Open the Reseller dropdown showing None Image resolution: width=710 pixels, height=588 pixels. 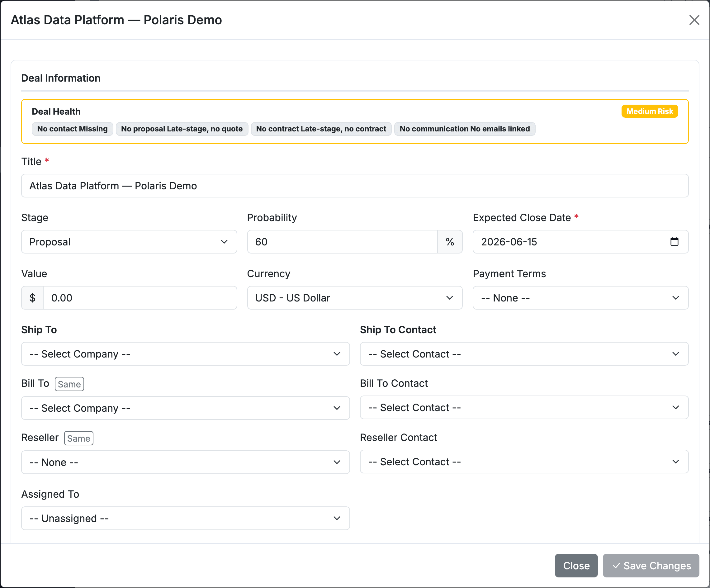pos(185,462)
